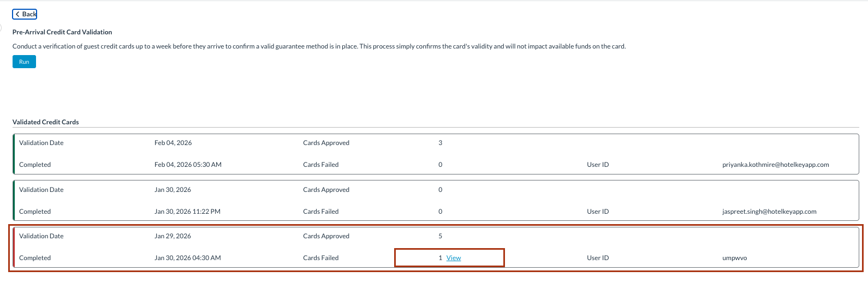Click the Jan 30, 2026 11:22 PM completion time
This screenshot has height=283, width=868.
pyautogui.click(x=187, y=212)
